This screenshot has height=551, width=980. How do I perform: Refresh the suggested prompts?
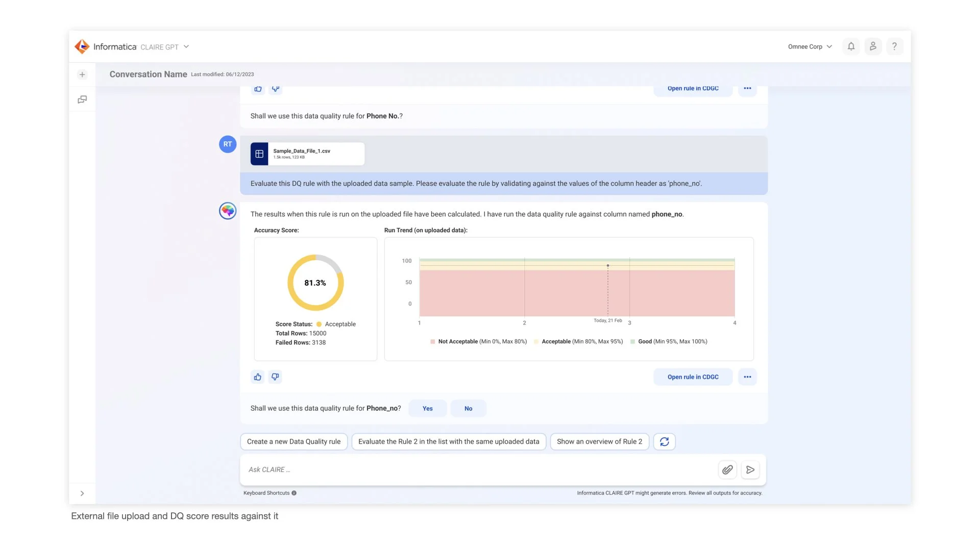point(664,442)
